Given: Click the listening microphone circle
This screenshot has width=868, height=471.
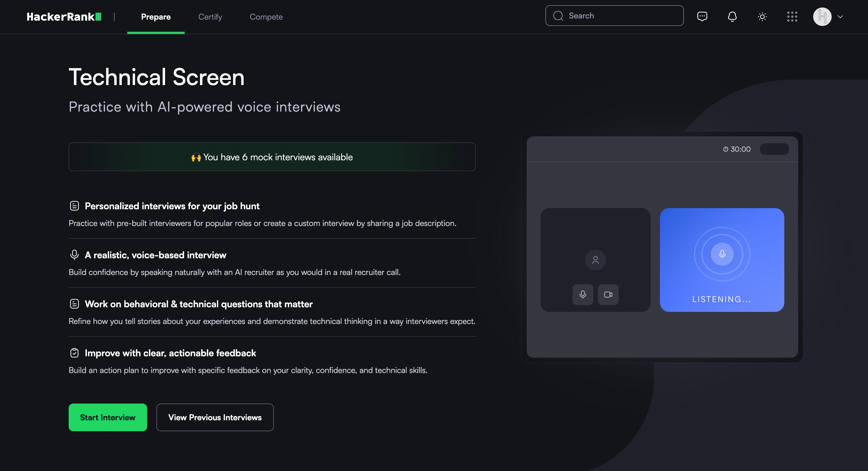Looking at the screenshot, I should point(722,254).
